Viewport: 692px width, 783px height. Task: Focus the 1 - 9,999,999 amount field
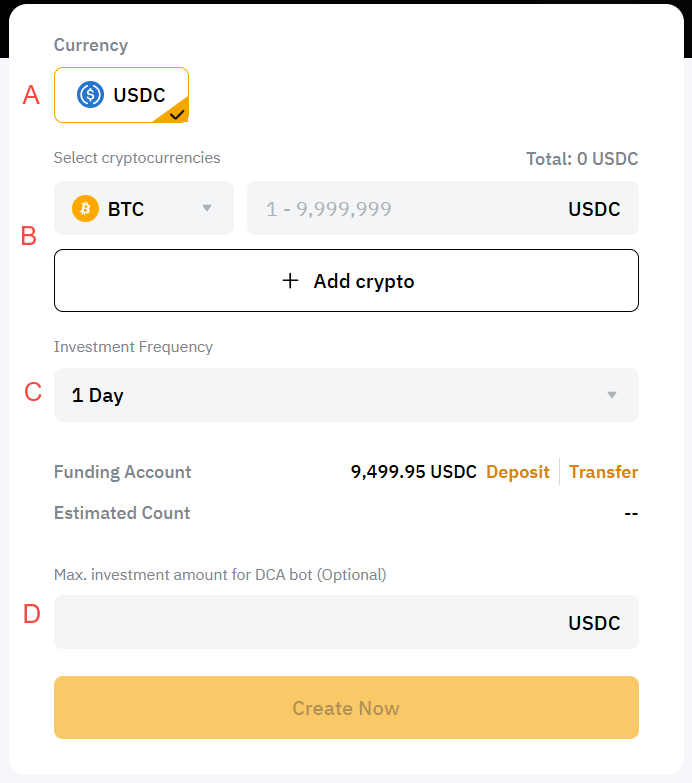tap(400, 209)
